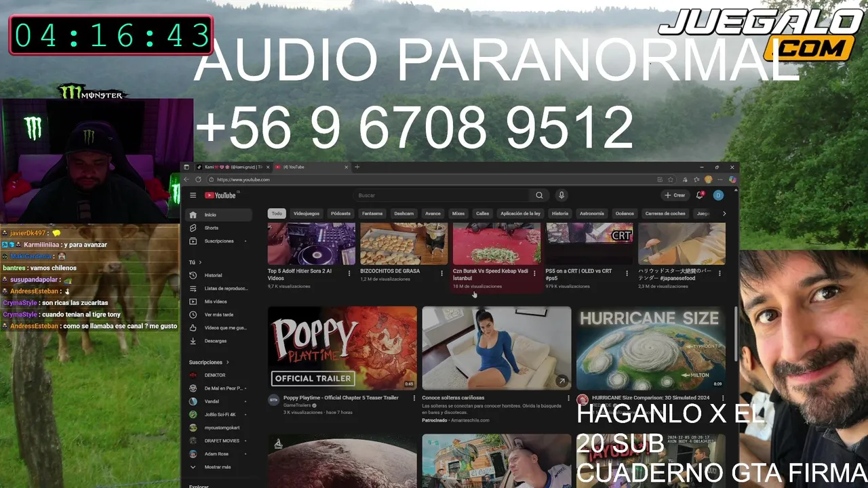Open Descargas in the sidebar
The height and width of the screenshot is (488, 868).
click(x=218, y=341)
